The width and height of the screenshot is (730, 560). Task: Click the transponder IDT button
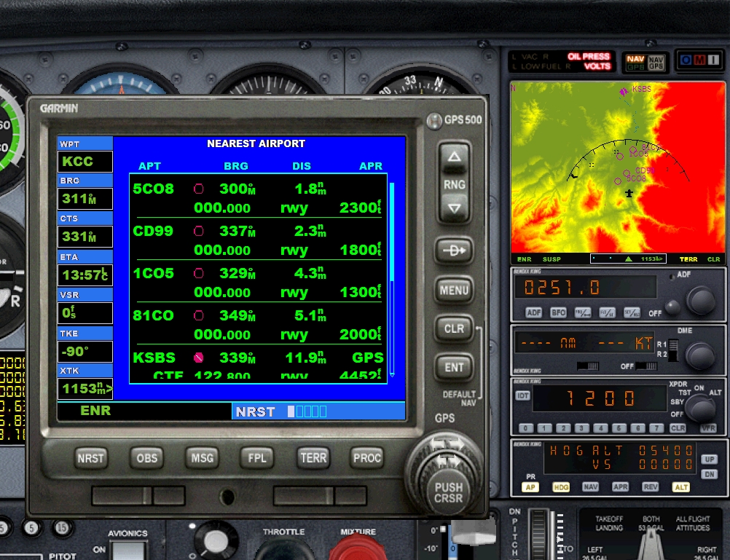[522, 395]
